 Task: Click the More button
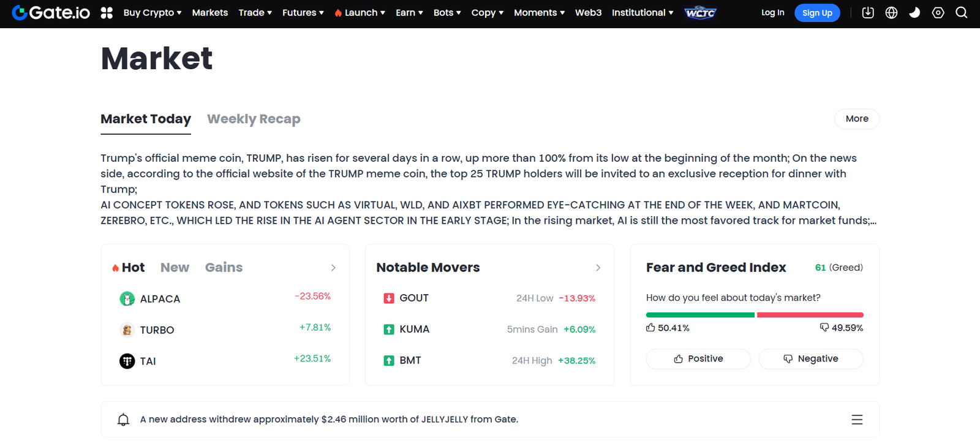pos(857,119)
